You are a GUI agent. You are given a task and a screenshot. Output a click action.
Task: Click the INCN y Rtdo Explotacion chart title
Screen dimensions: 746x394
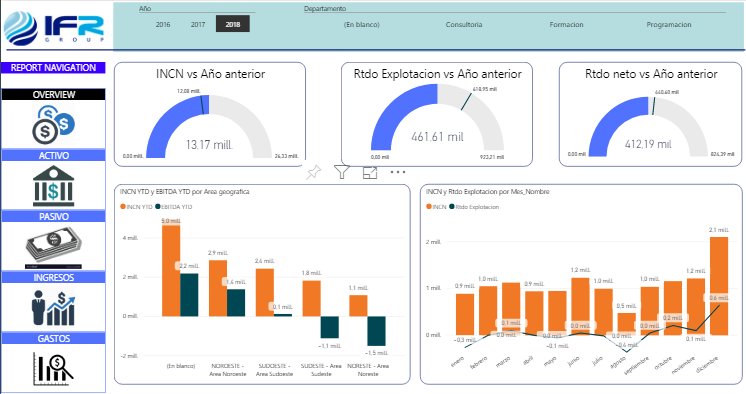point(488,191)
